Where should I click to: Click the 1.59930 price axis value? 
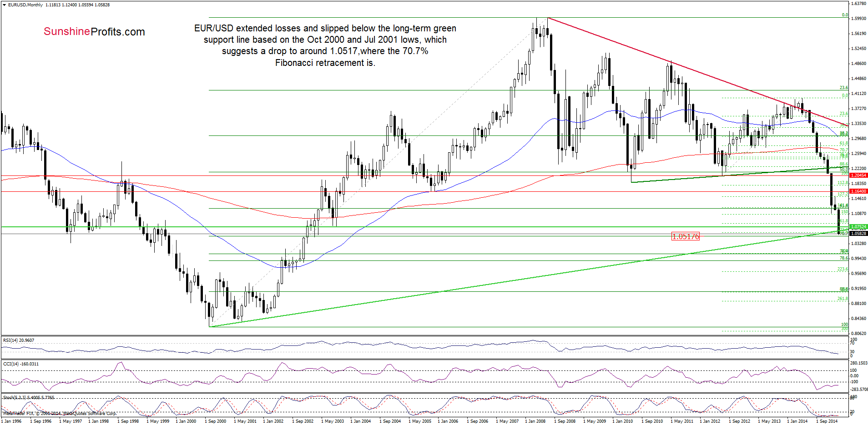858,19
